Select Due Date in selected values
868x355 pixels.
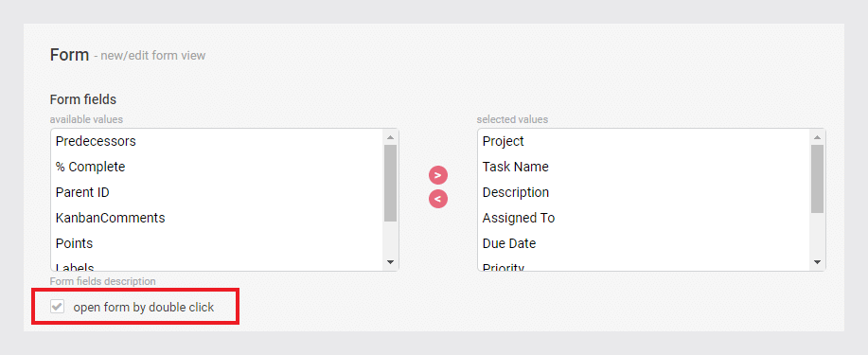644,243
